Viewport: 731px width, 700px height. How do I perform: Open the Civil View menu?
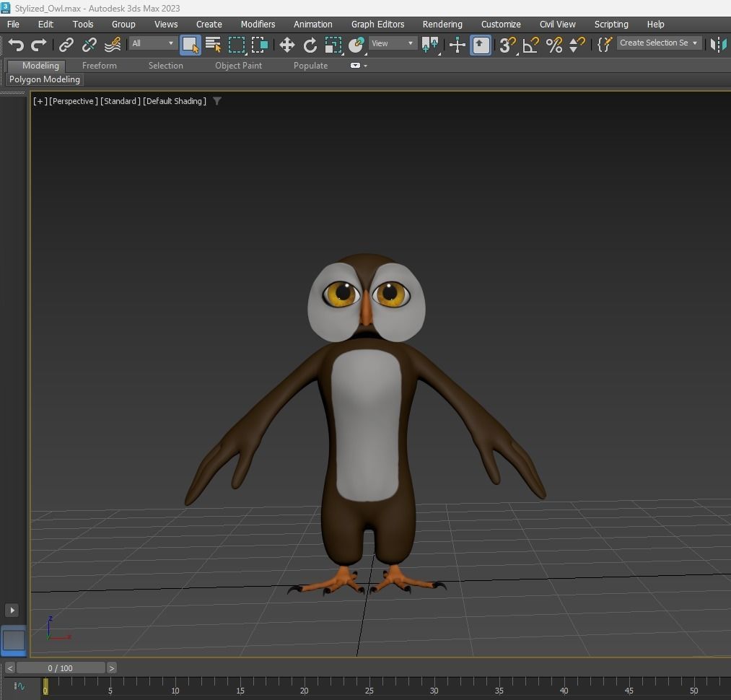558,25
